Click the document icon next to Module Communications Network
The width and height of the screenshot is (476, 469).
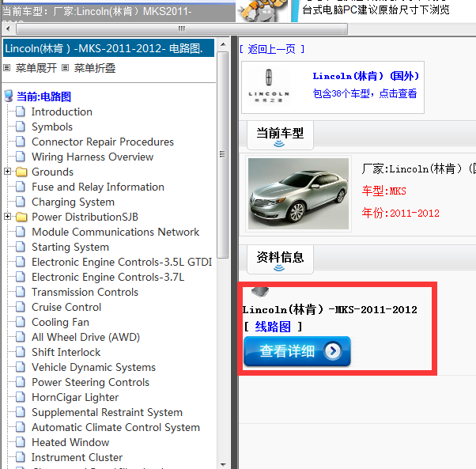(21, 232)
